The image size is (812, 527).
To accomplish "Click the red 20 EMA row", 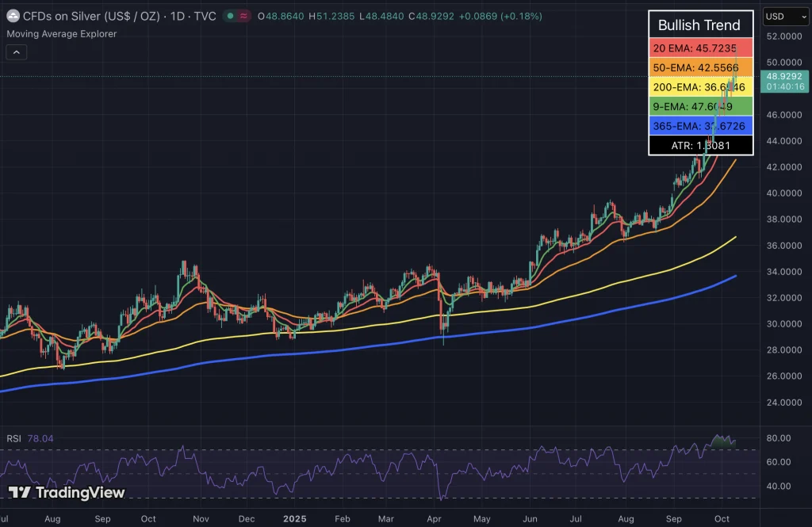I will tap(700, 48).
